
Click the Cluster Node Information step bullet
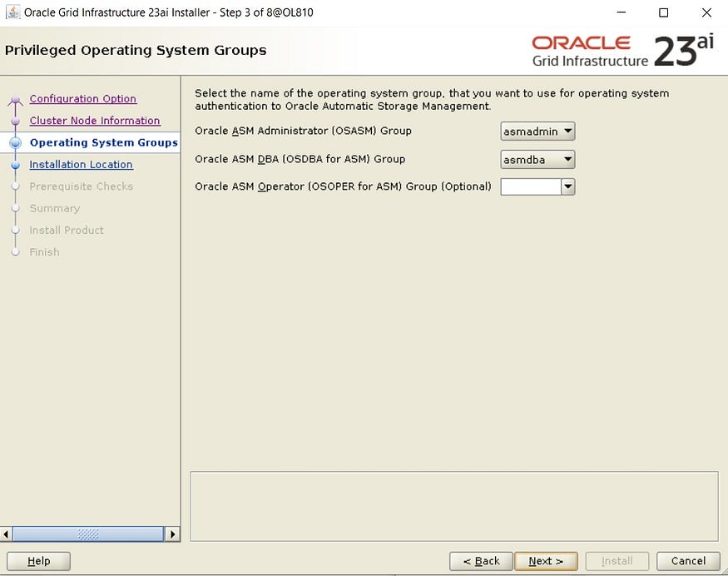pyautogui.click(x=15, y=121)
